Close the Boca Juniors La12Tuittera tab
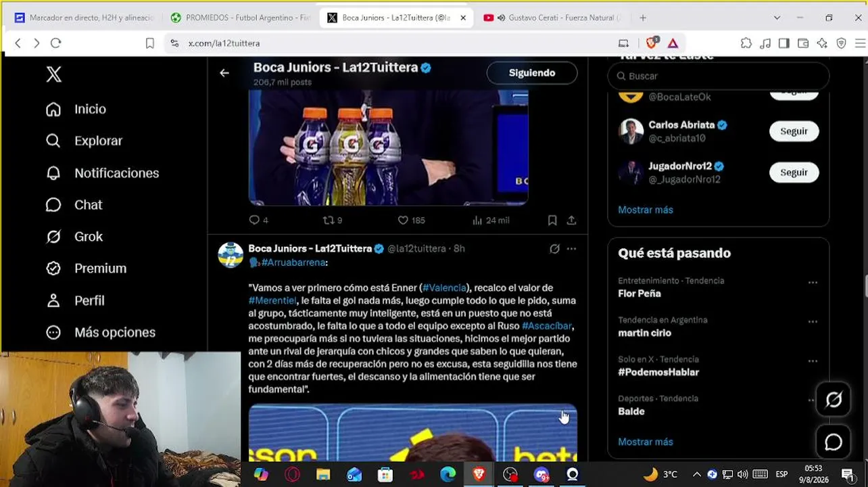Screen dimensions: 868x487 tap(463, 18)
